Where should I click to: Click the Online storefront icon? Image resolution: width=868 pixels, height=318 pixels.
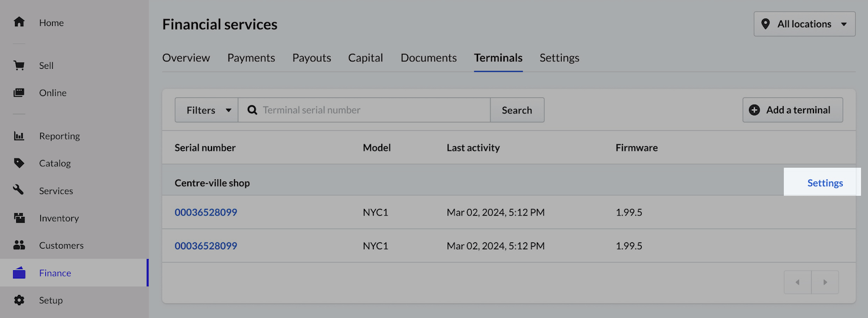(19, 93)
